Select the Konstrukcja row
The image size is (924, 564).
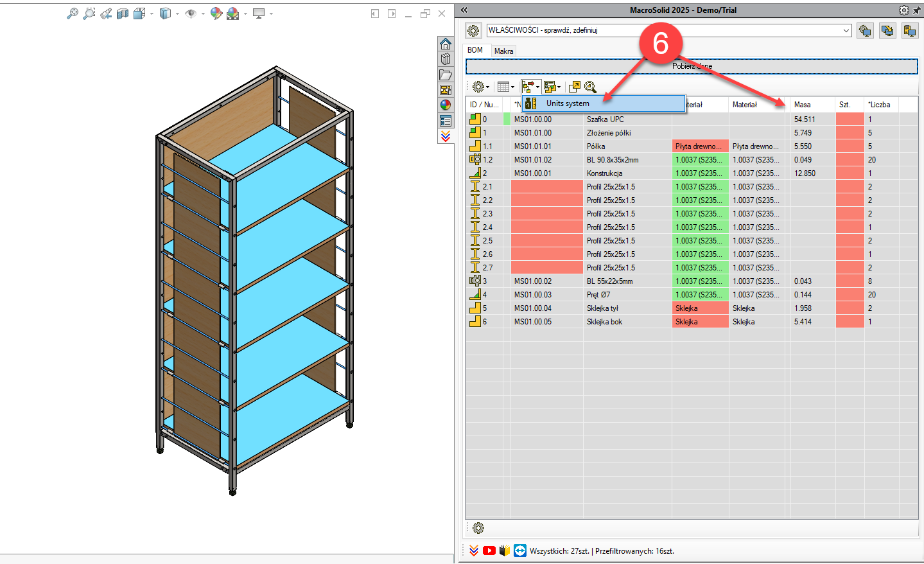coord(692,173)
